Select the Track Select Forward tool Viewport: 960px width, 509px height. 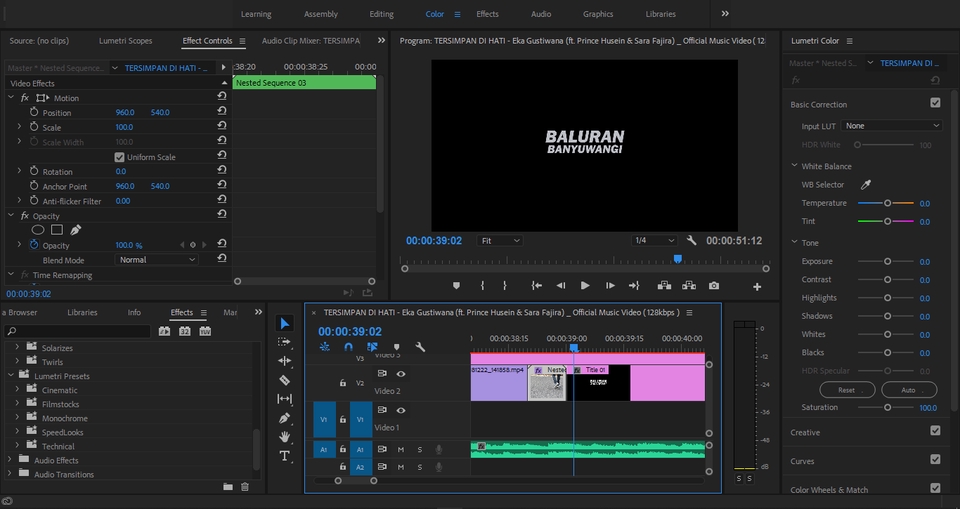coord(284,342)
